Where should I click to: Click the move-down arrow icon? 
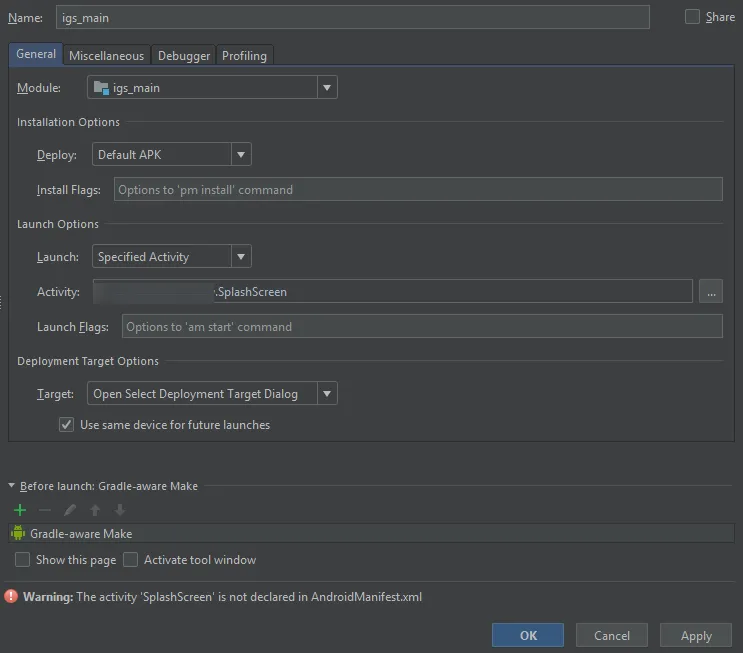point(119,510)
